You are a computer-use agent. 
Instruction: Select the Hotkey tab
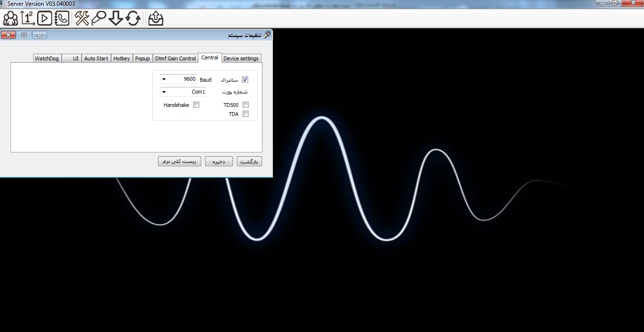pyautogui.click(x=121, y=58)
